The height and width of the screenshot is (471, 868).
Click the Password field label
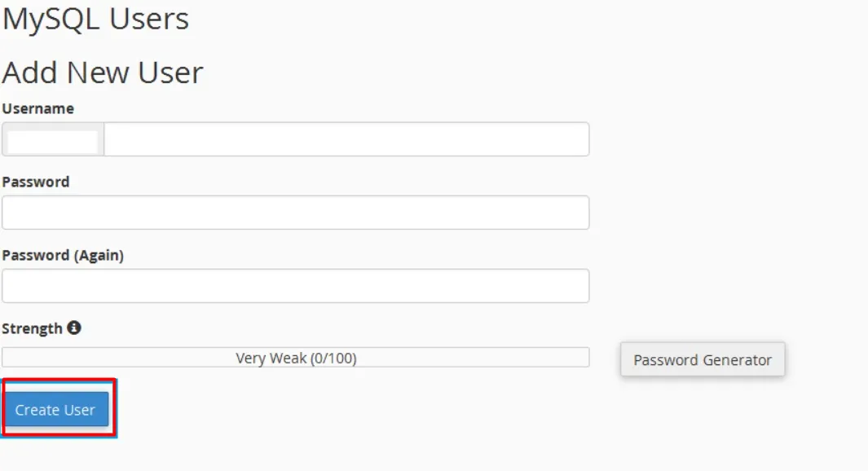tap(36, 182)
